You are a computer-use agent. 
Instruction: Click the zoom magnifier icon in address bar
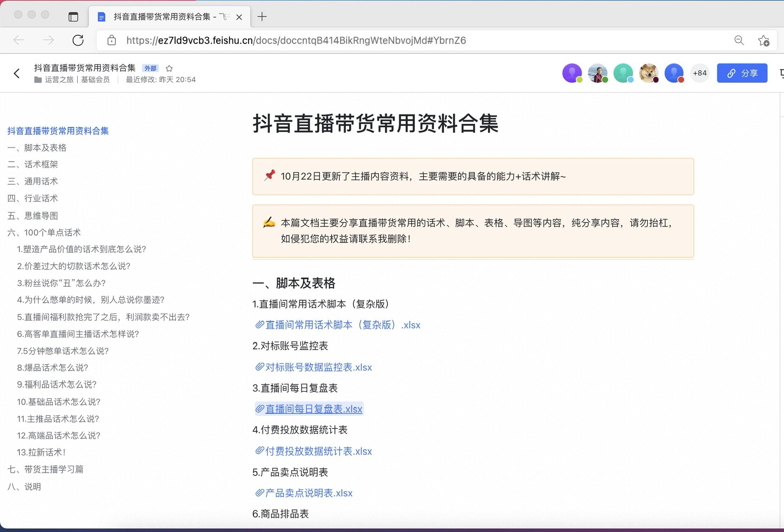click(x=739, y=40)
